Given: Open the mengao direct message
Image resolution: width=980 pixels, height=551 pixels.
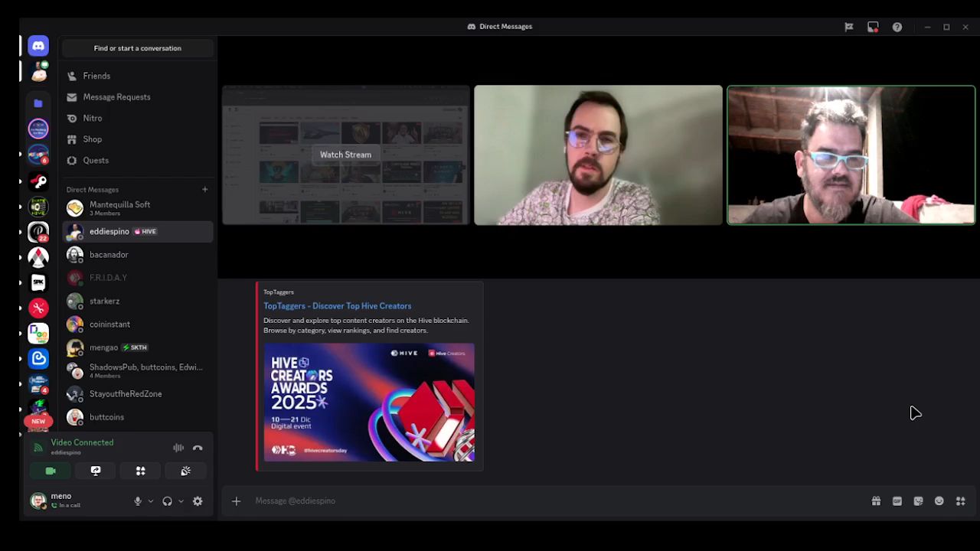Looking at the screenshot, I should point(138,347).
